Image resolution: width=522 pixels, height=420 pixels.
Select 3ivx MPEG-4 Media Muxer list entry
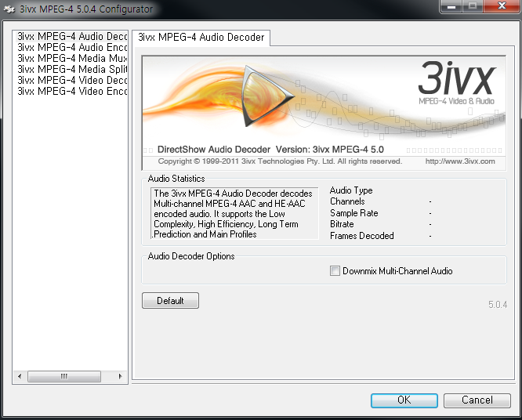pos(72,58)
